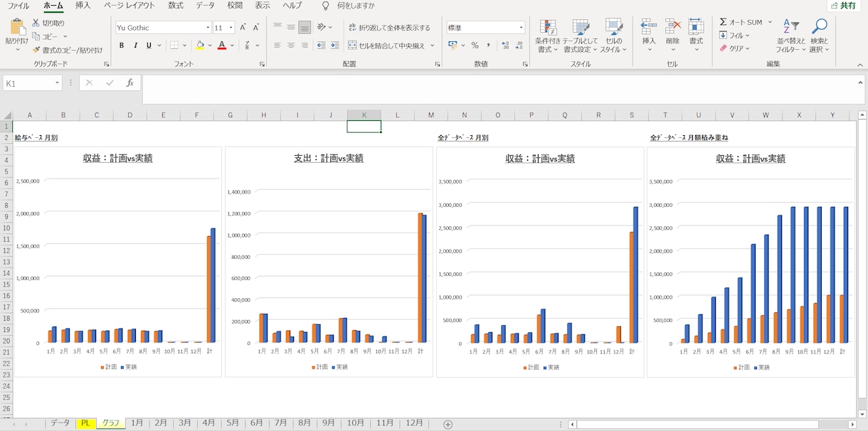Click the insert function fx icon
This screenshot has height=431, width=868.
click(129, 83)
